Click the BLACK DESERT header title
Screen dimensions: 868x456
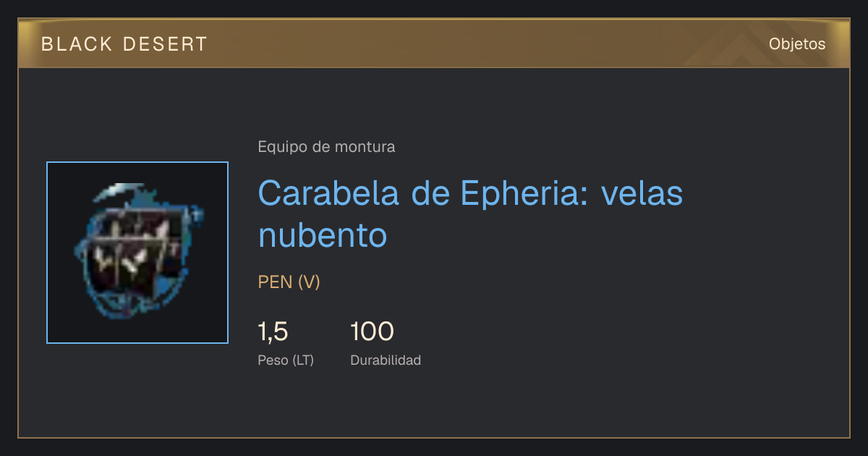(124, 44)
